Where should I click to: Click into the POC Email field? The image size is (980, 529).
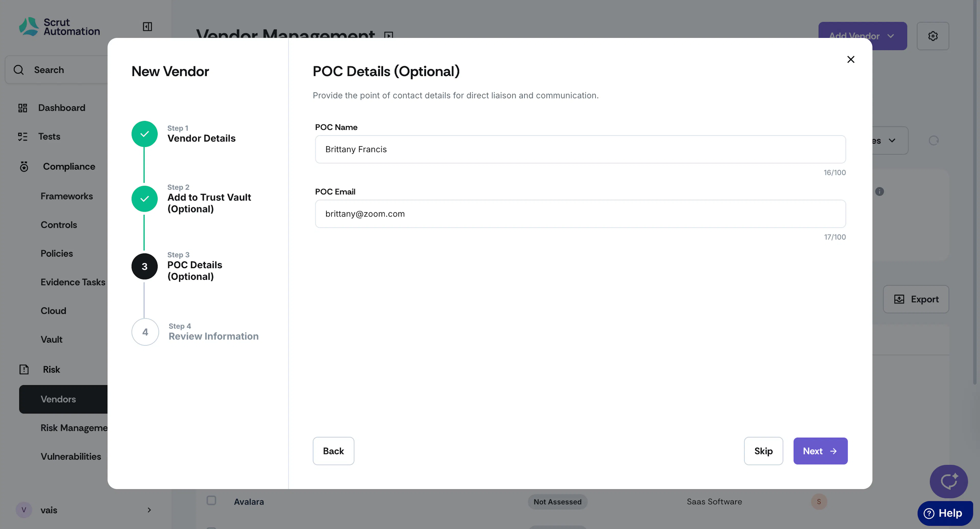coord(580,214)
